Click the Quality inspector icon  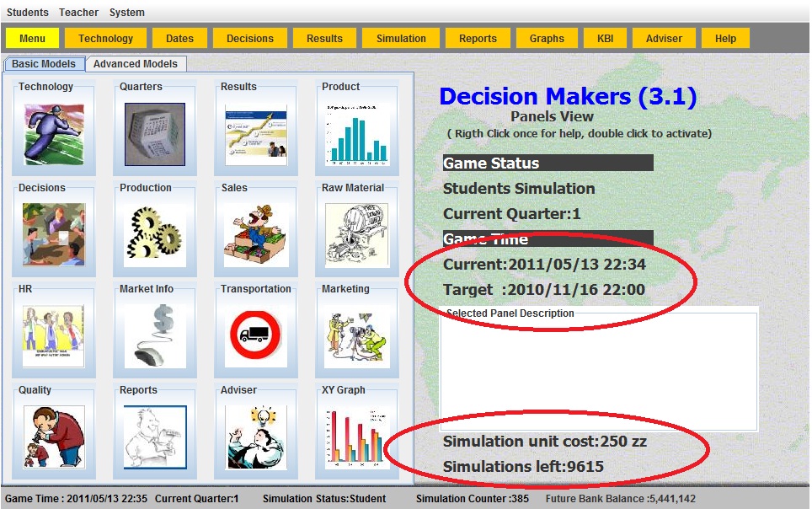[54, 436]
